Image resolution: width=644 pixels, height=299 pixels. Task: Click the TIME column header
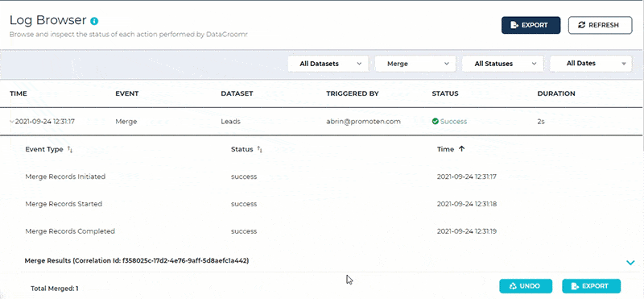19,93
